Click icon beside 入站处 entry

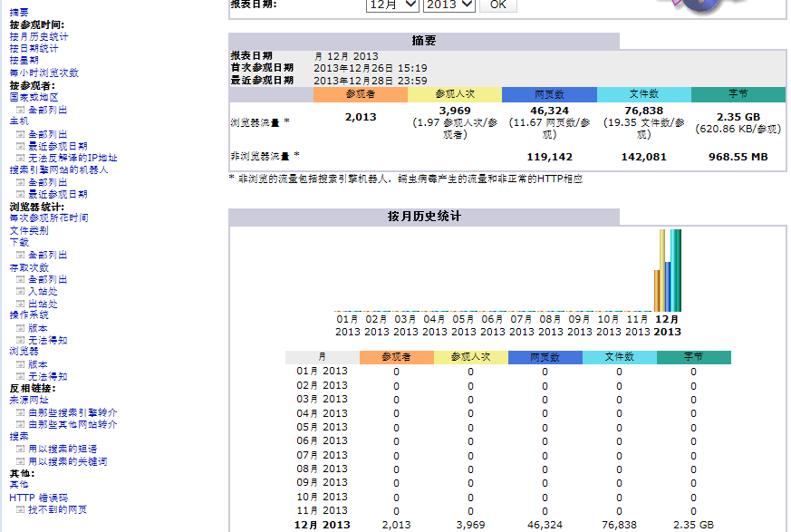coord(20,292)
